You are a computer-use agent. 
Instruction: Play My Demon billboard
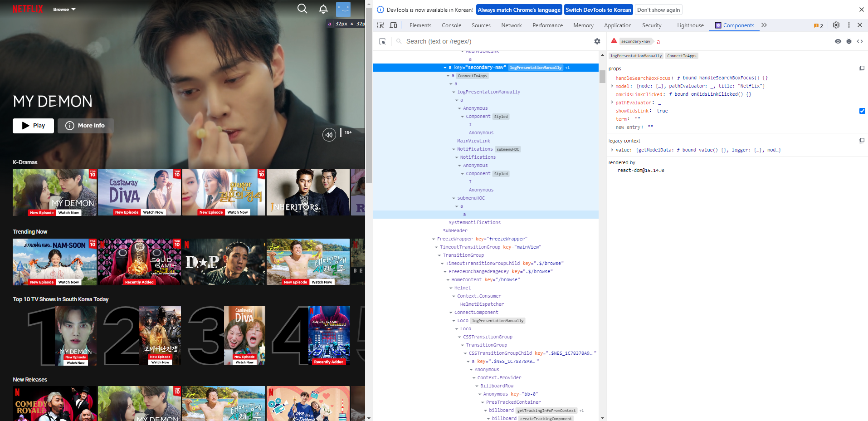click(33, 126)
